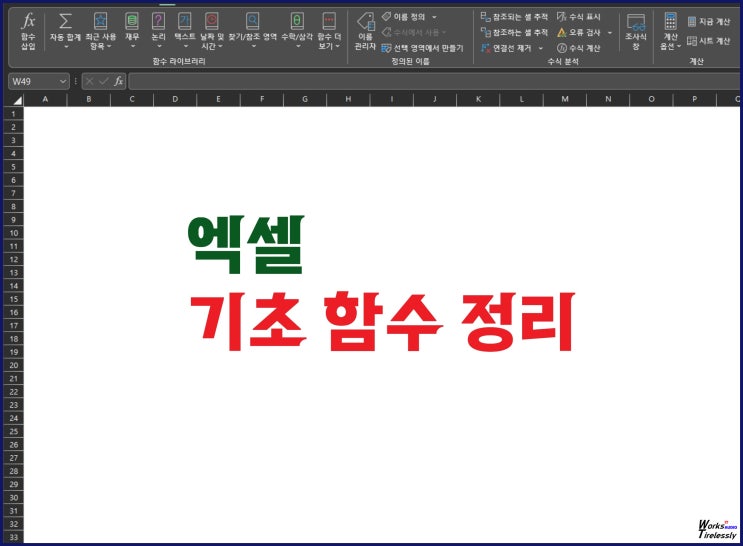The width and height of the screenshot is (743, 546).
Task: Select row 1 header
Action: 13,114
